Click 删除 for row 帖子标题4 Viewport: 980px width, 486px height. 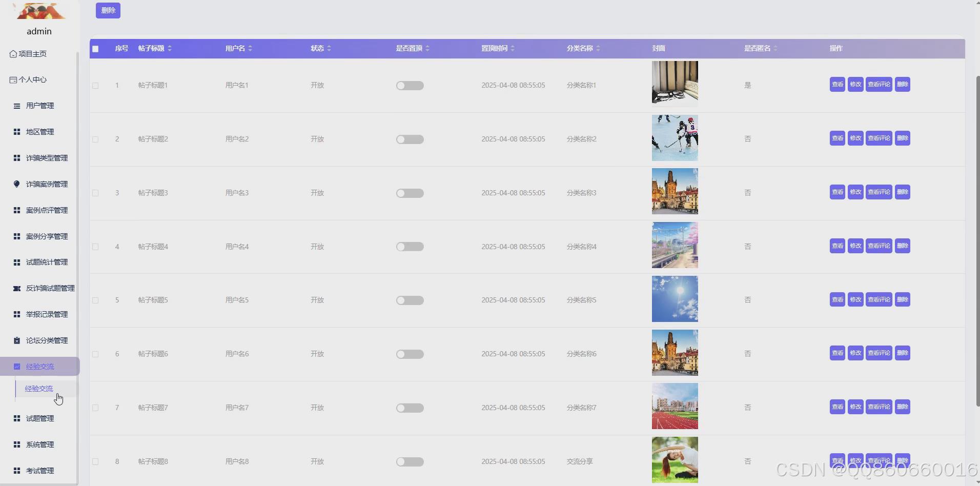(x=903, y=246)
